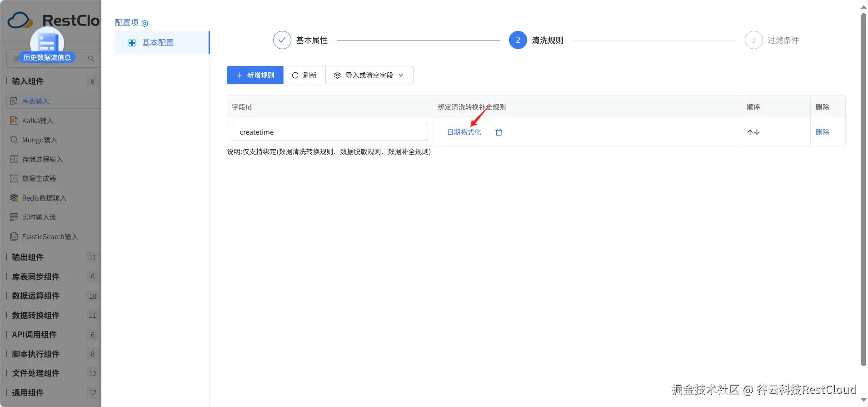Screen dimensions: 868x407
Task: Click the 字段Id column header
Action: click(242, 107)
